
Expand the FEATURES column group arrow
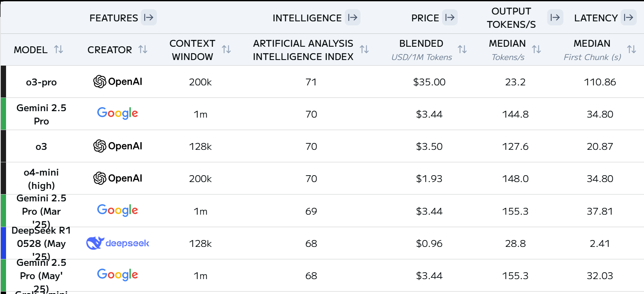click(x=149, y=18)
